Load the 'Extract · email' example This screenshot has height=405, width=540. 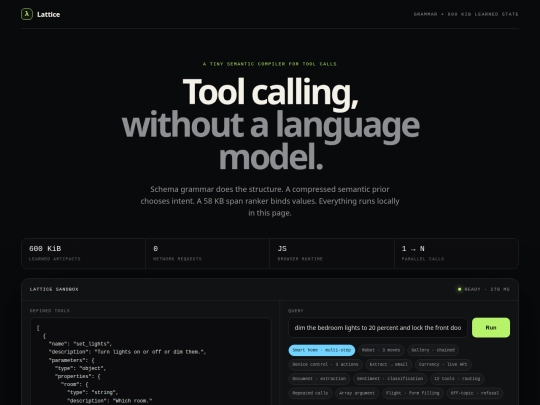[x=388, y=364]
